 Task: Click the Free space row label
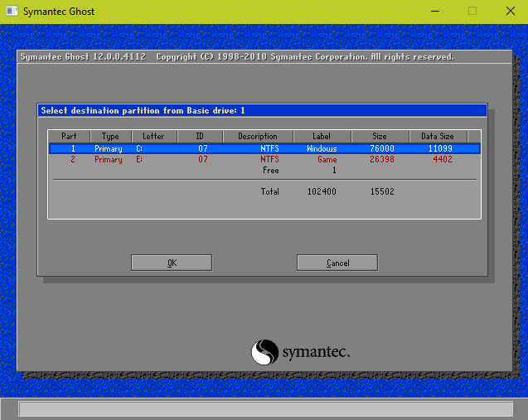pyautogui.click(x=271, y=171)
